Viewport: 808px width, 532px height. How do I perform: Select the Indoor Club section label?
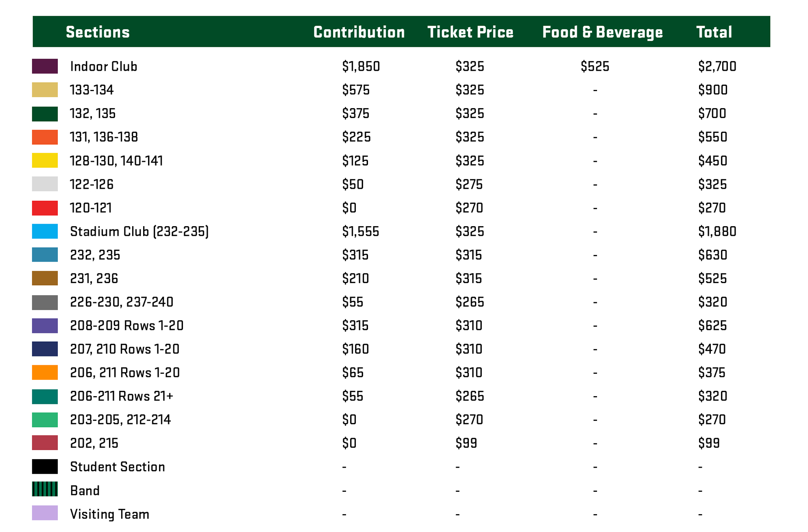click(104, 66)
